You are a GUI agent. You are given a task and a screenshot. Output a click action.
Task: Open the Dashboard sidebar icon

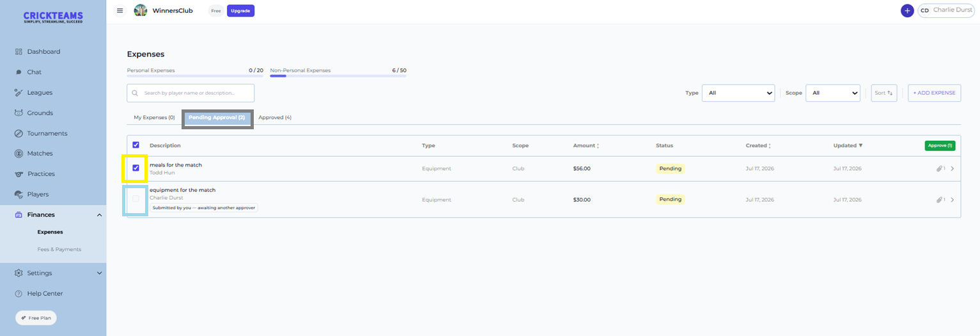click(x=19, y=52)
